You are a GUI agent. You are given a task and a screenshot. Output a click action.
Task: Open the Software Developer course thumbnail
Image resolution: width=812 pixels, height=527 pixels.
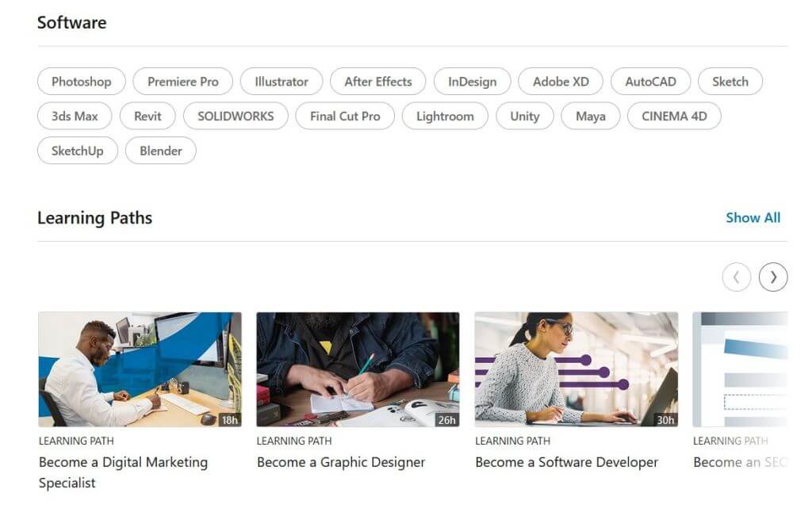click(x=576, y=369)
